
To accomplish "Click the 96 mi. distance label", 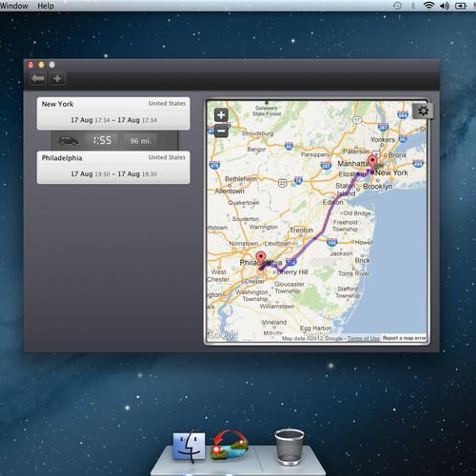I will click(140, 141).
